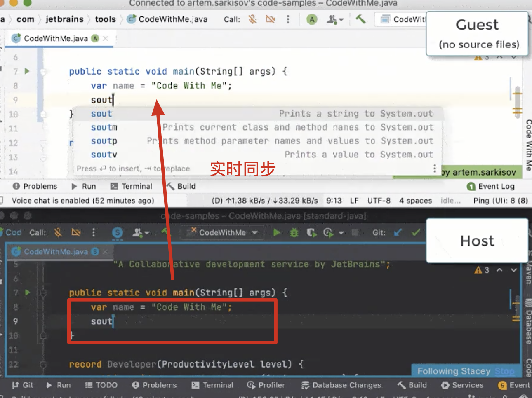Click the green A user avatar in Guest window
Viewport: 532px width, 398px height.
(312, 19)
